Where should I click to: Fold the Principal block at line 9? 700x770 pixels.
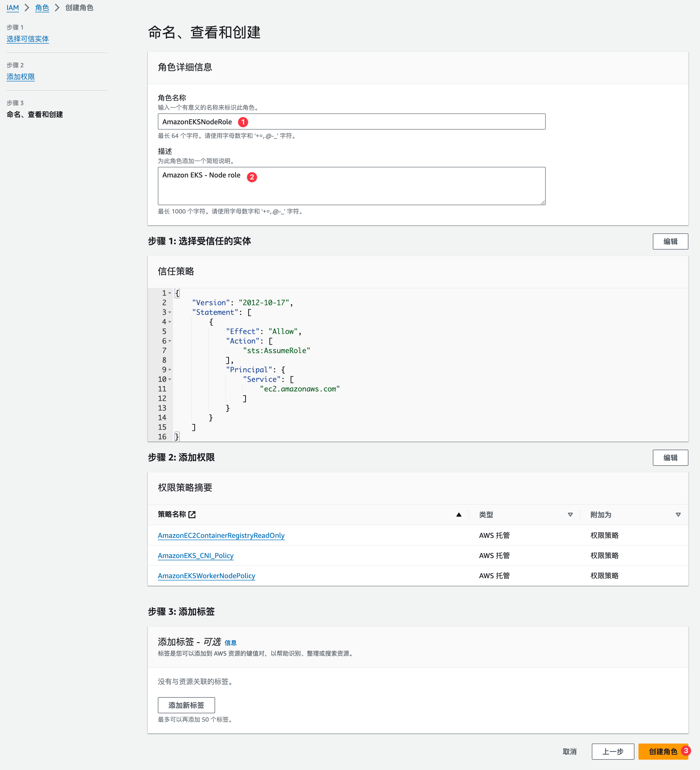click(170, 370)
